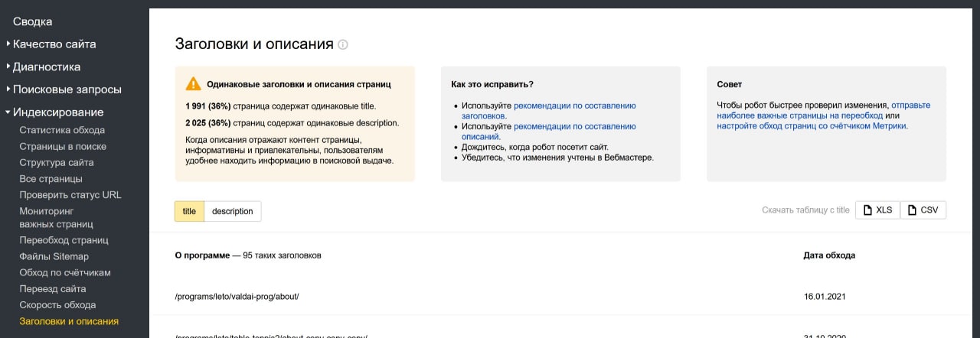
Task: Click the info icon beside Заголовки и описания
Action: 343,44
